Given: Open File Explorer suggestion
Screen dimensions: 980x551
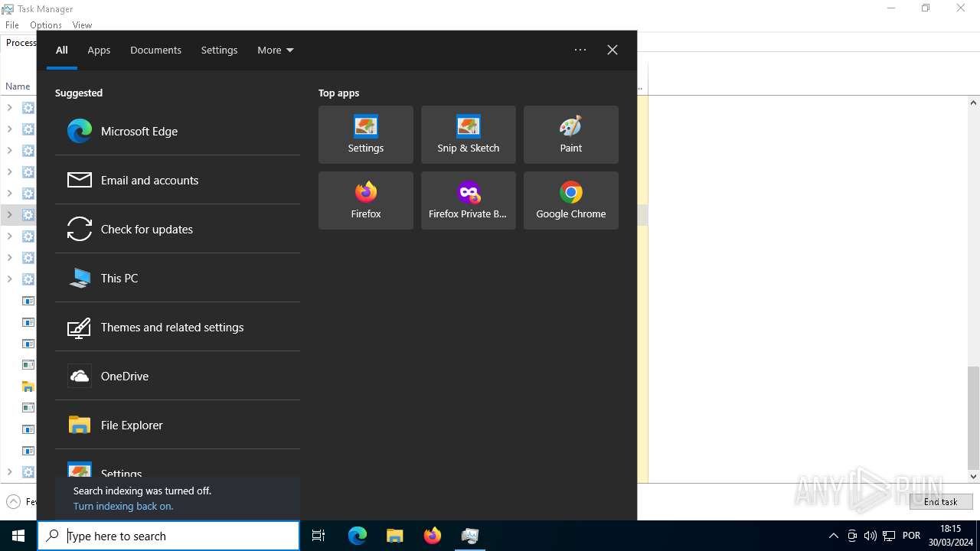Looking at the screenshot, I should [177, 425].
